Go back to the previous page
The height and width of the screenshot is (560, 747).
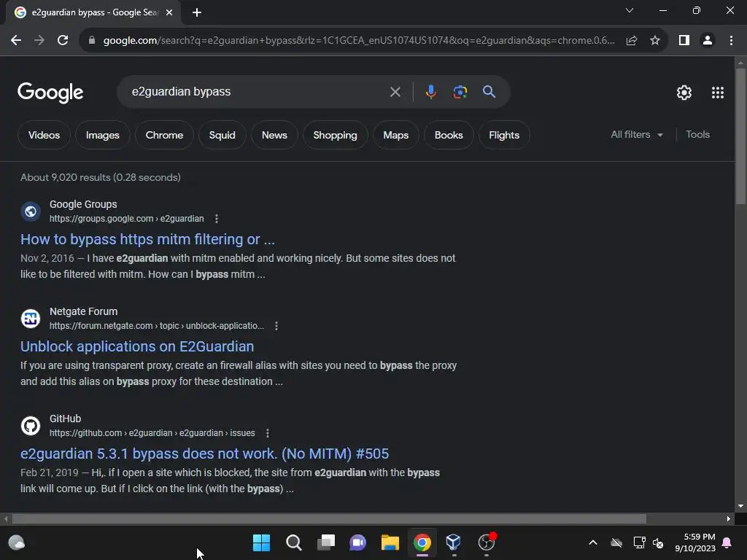(16, 41)
